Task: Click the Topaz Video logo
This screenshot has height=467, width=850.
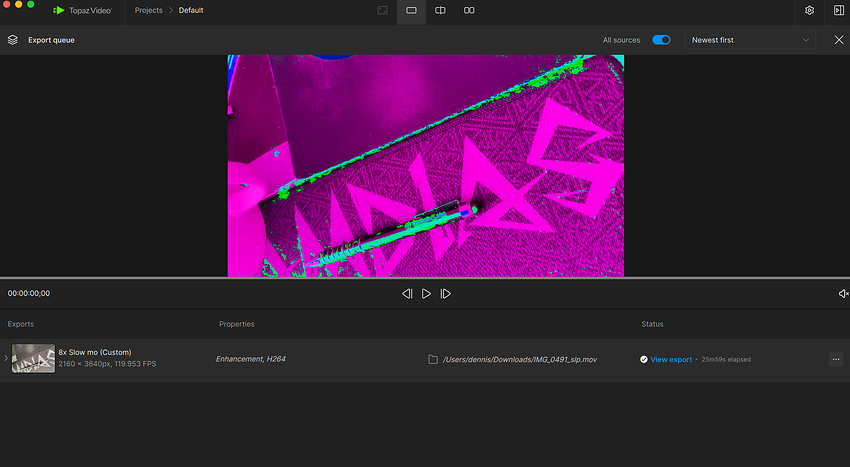Action: 82,10
